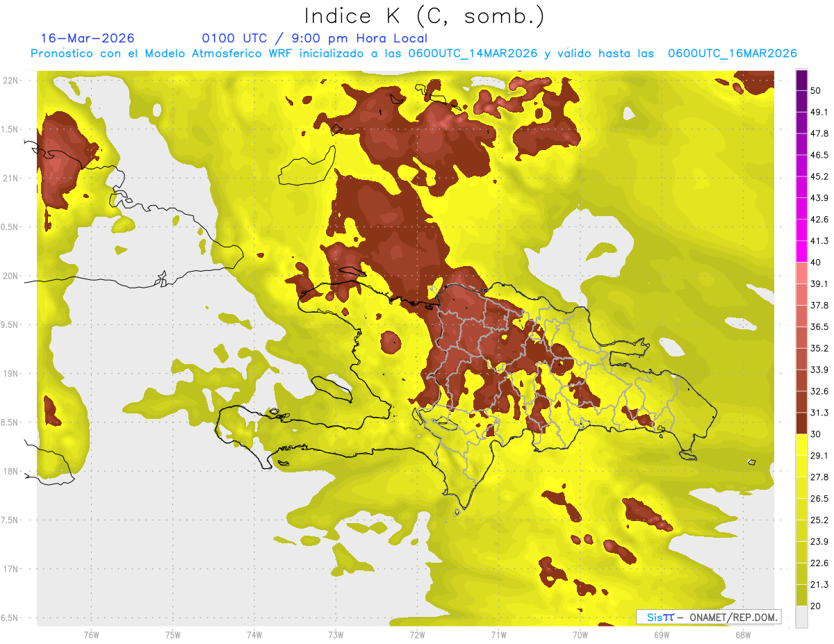The height and width of the screenshot is (644, 834).
Task: Click the '41.3' colorbar value
Action: tap(819, 241)
